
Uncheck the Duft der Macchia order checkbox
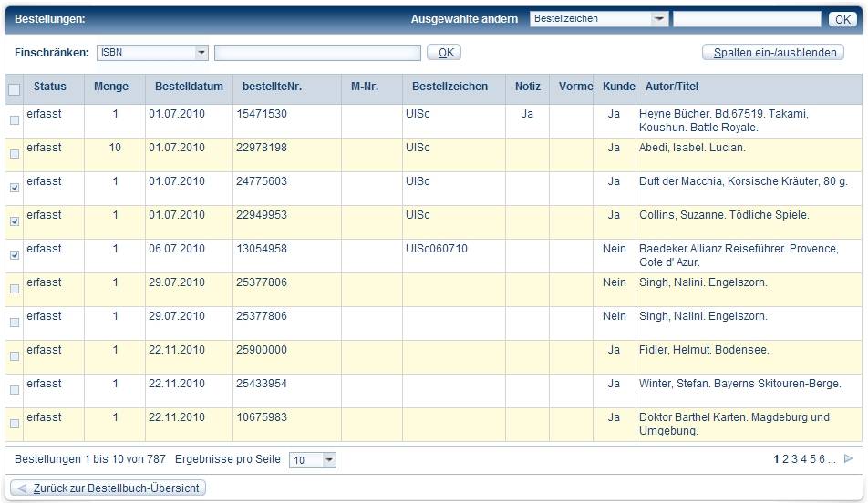coord(14,188)
